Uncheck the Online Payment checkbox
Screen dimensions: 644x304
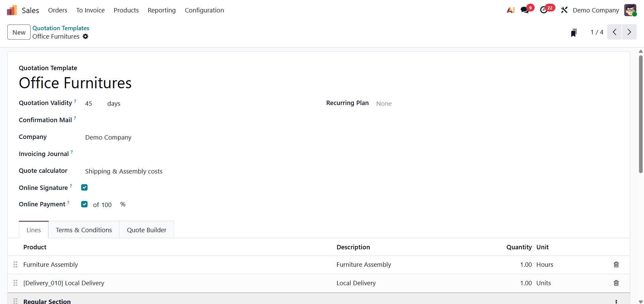tap(84, 204)
